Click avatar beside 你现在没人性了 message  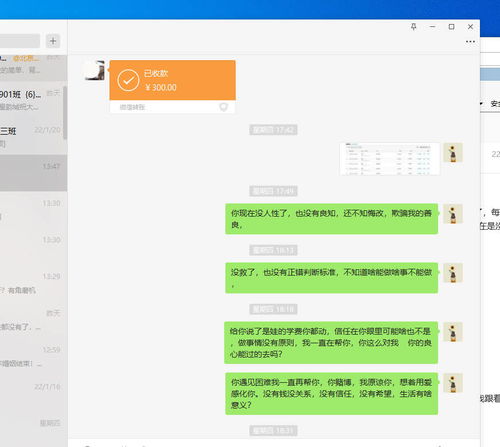(x=453, y=214)
